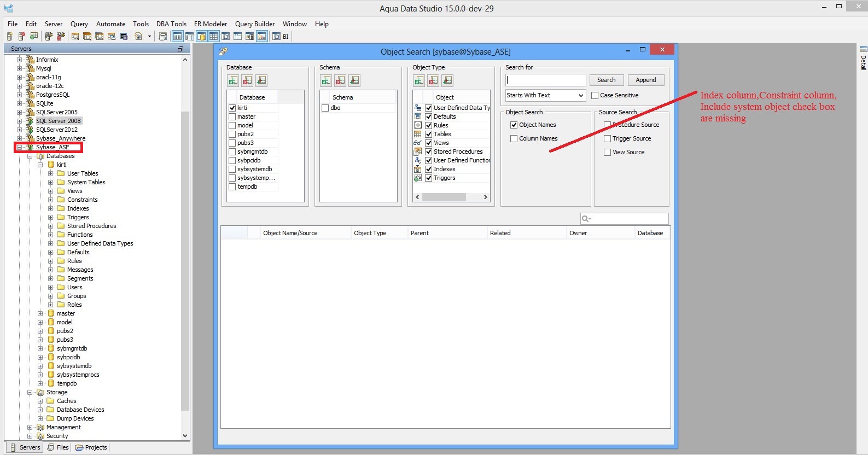Check all databases icon in Database panel

tap(233, 80)
